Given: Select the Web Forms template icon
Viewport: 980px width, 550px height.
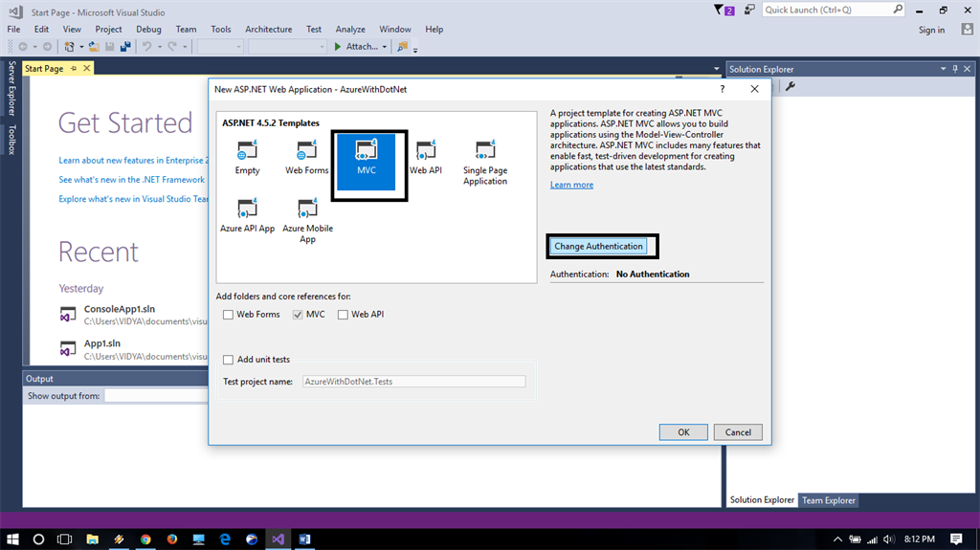Looking at the screenshot, I should tap(306, 150).
